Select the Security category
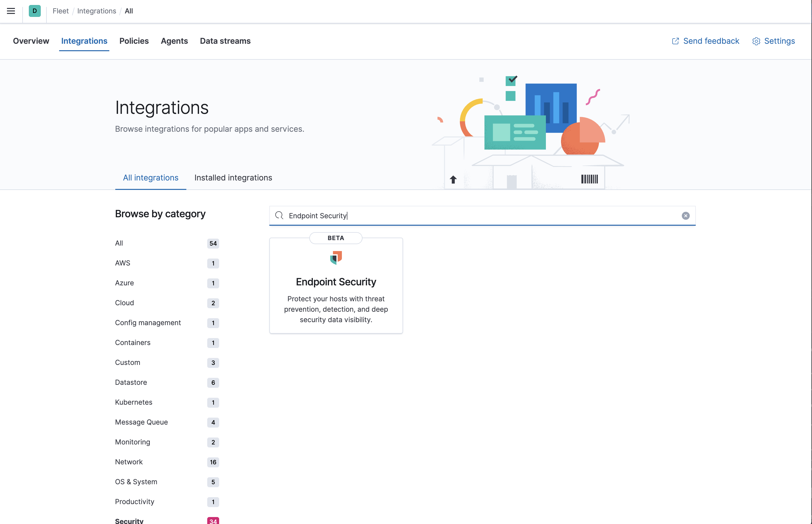The height and width of the screenshot is (524, 812). point(129,520)
